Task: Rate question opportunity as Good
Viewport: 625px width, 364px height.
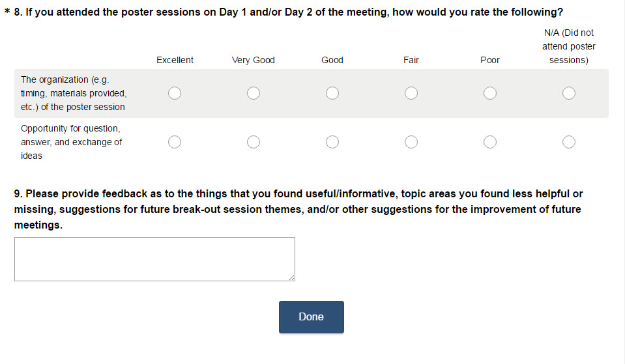Action: [x=332, y=142]
